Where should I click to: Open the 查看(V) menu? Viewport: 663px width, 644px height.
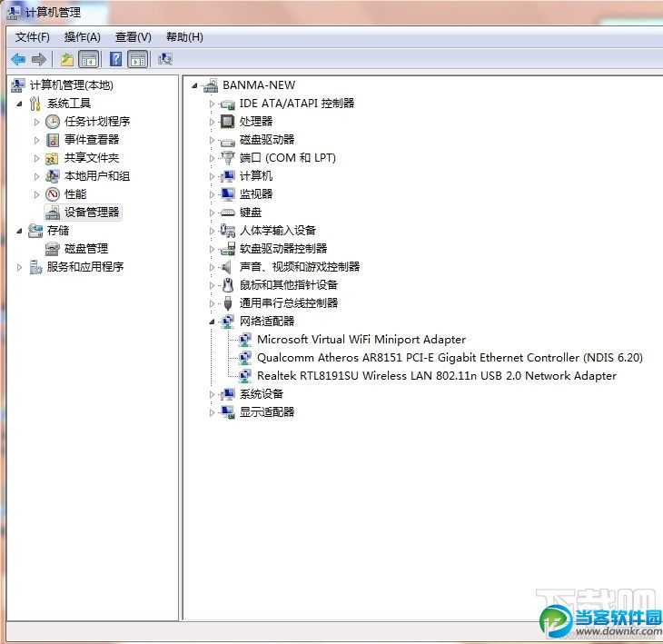pyautogui.click(x=134, y=37)
